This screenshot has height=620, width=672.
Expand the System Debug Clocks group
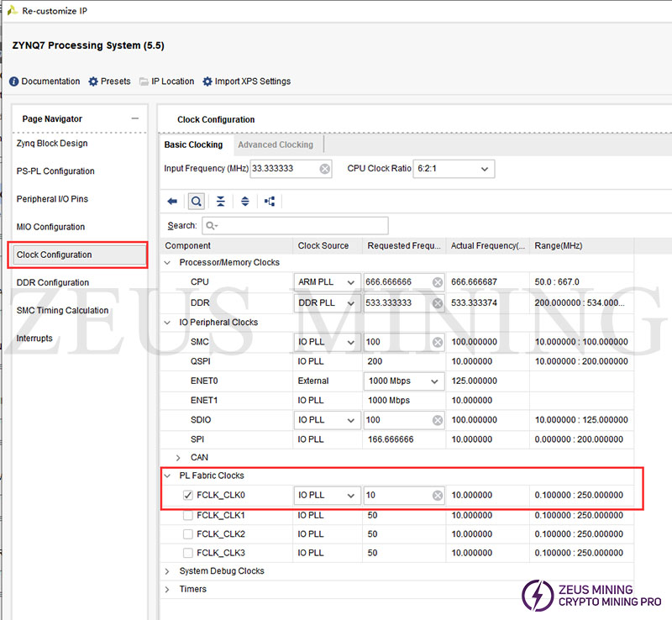(167, 571)
